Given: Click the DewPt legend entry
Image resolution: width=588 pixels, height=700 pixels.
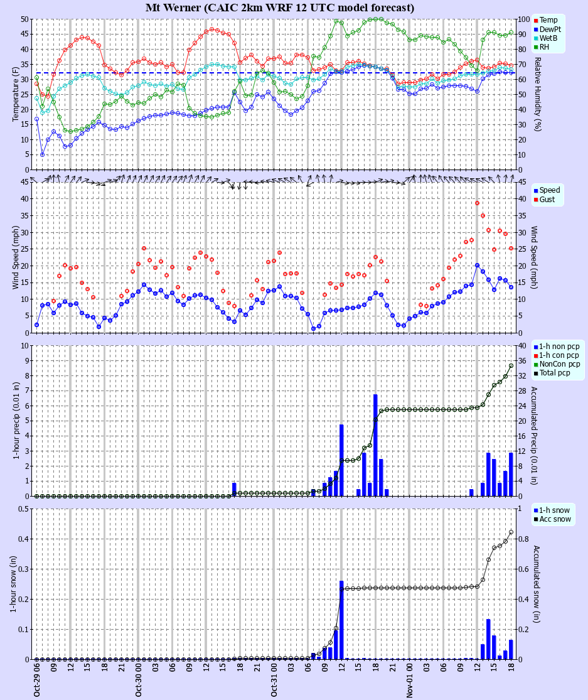Looking at the screenshot, I should (x=547, y=29).
